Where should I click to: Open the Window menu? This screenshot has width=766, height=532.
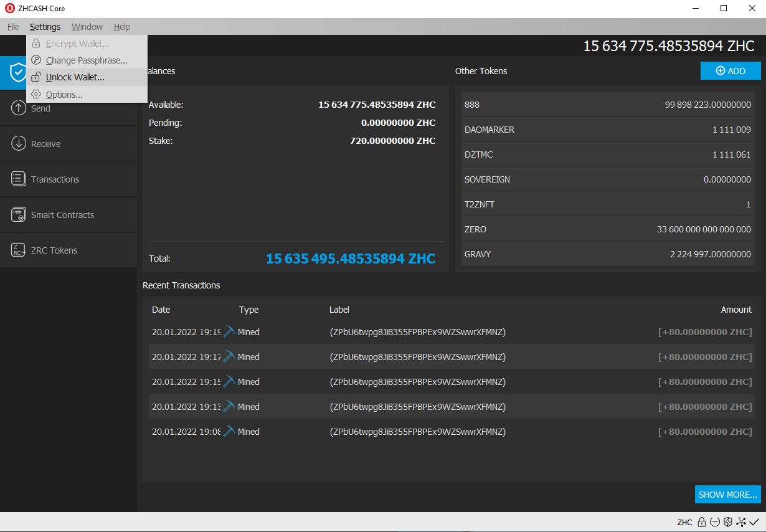87,27
